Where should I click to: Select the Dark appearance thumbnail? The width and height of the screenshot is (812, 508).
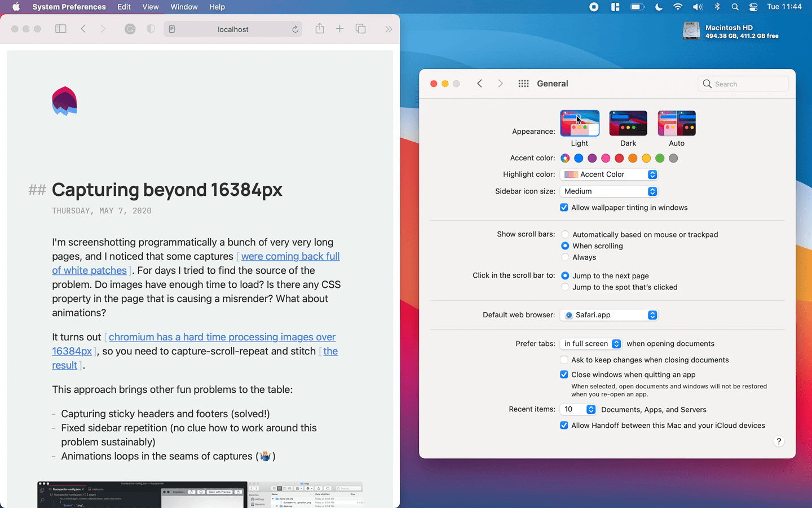(628, 123)
